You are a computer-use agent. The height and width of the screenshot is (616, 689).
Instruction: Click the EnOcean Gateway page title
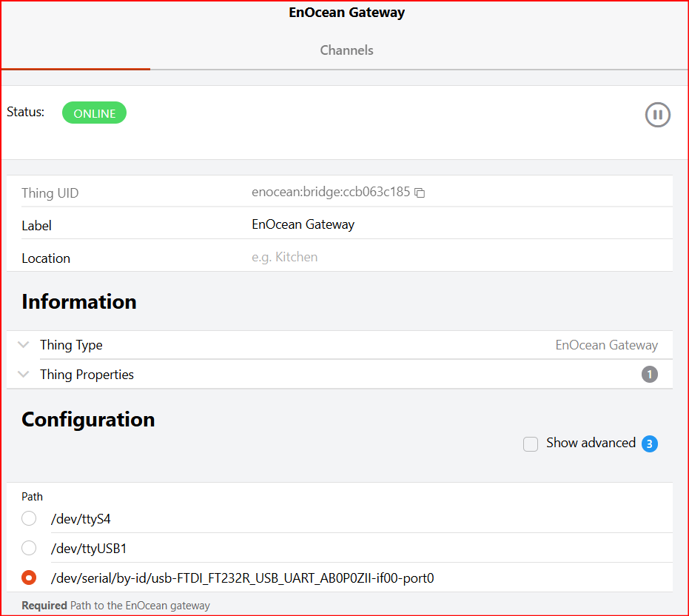(x=346, y=13)
